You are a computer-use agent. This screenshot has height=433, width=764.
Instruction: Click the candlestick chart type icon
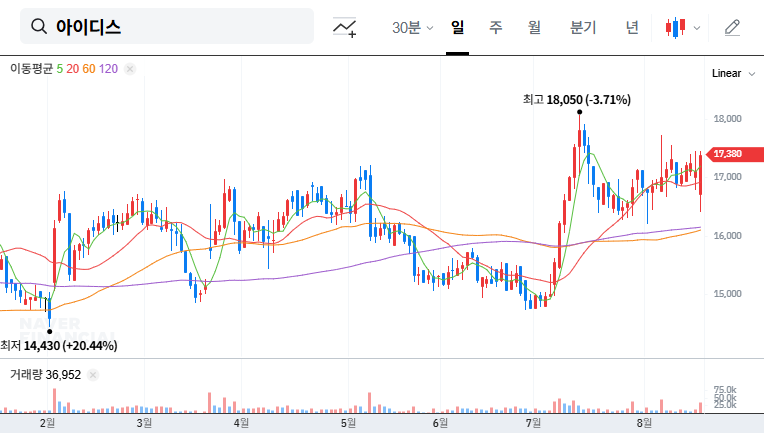[677, 28]
